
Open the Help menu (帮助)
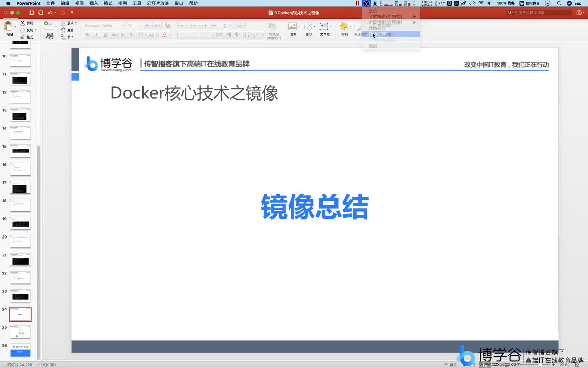193,3
